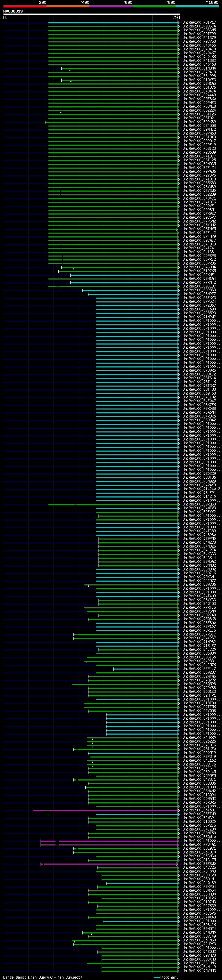Screen dimensions: 222x980
Task: Select the UniRef100_Q40470 row label
Action: (199, 49)
